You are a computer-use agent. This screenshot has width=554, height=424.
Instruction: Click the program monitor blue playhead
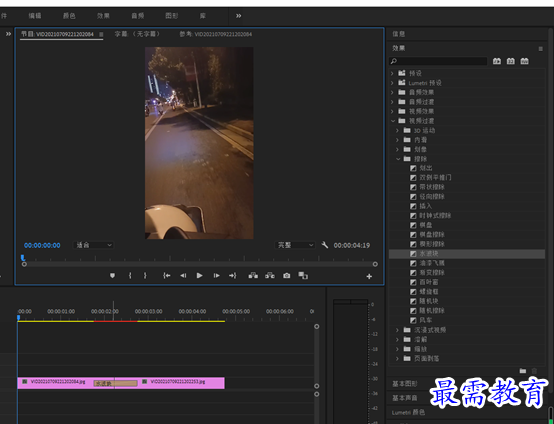point(23,258)
